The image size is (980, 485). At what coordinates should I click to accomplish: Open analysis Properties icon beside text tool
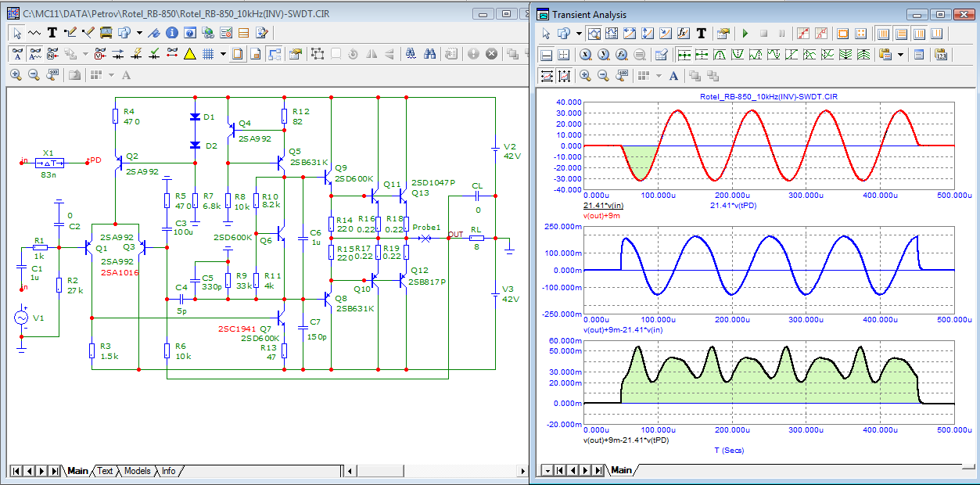pos(723,34)
